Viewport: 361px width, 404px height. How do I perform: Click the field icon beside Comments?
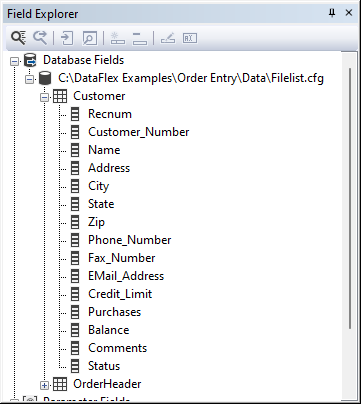click(75, 348)
